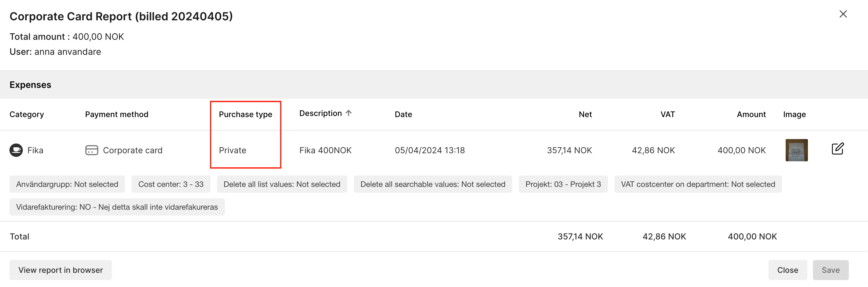This screenshot has width=868, height=287.
Task: Sort by the Description column header
Action: pyautogui.click(x=320, y=113)
